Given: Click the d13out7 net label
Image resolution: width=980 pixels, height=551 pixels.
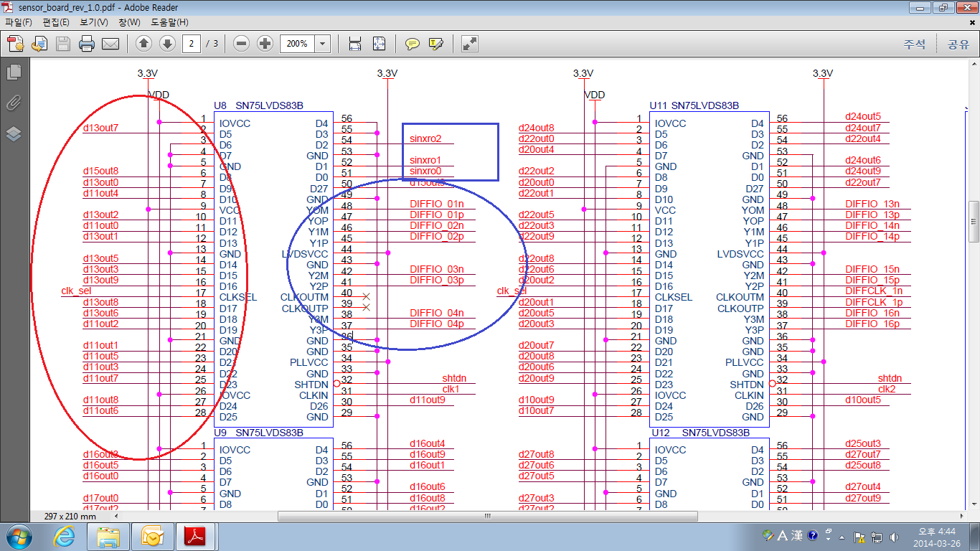Looking at the screenshot, I should click(x=100, y=128).
